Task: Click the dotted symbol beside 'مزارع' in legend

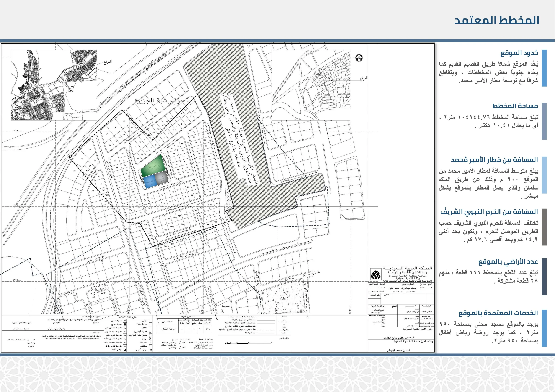Action: click(x=151, y=339)
